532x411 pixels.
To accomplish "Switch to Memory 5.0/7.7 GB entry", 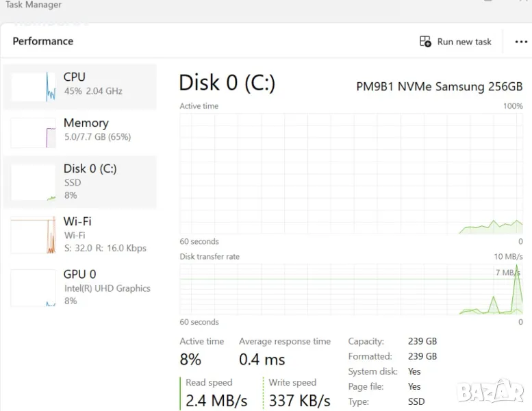I will point(97,129).
